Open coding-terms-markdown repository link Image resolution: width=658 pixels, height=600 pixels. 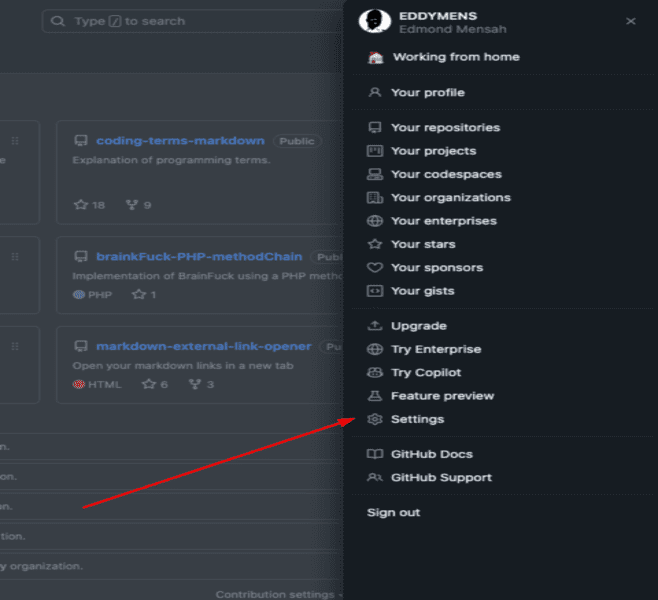coord(180,141)
